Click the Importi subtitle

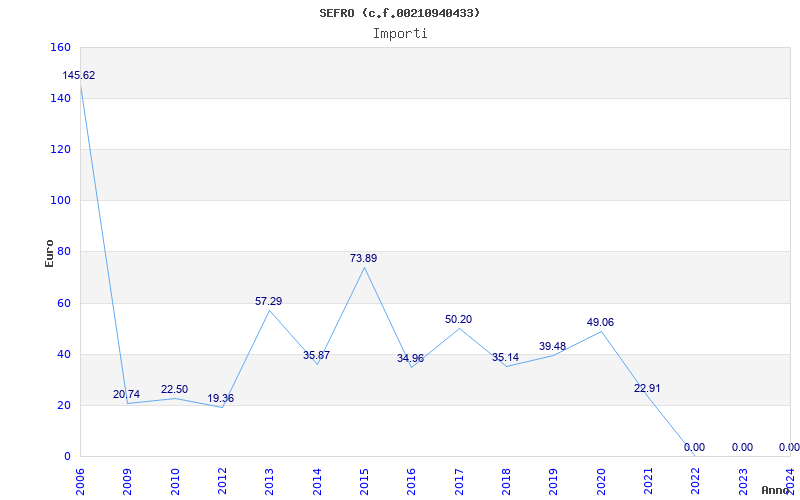(400, 34)
